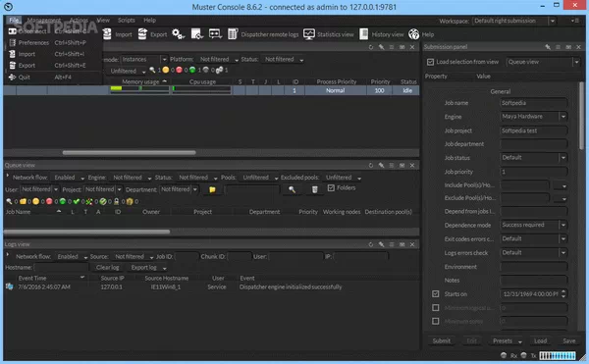This screenshot has width=589, height=364.
Task: Click the Export database toolbar icon
Action: (142, 34)
